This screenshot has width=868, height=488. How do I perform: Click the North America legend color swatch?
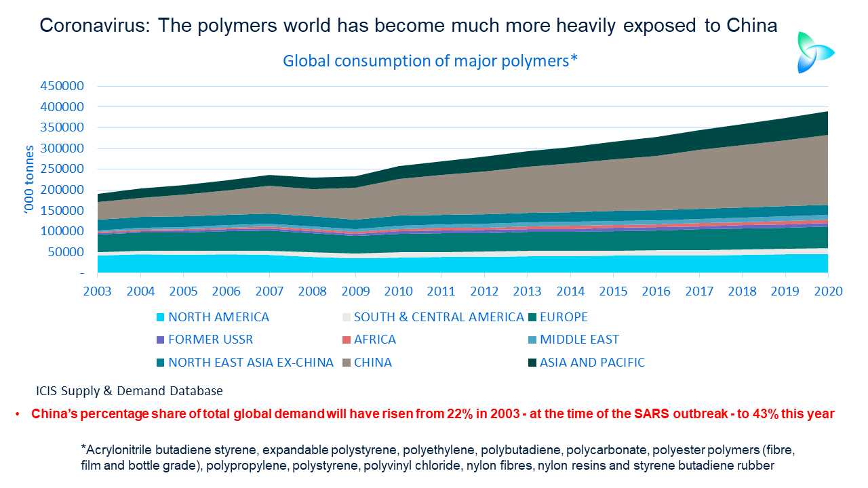pyautogui.click(x=160, y=317)
